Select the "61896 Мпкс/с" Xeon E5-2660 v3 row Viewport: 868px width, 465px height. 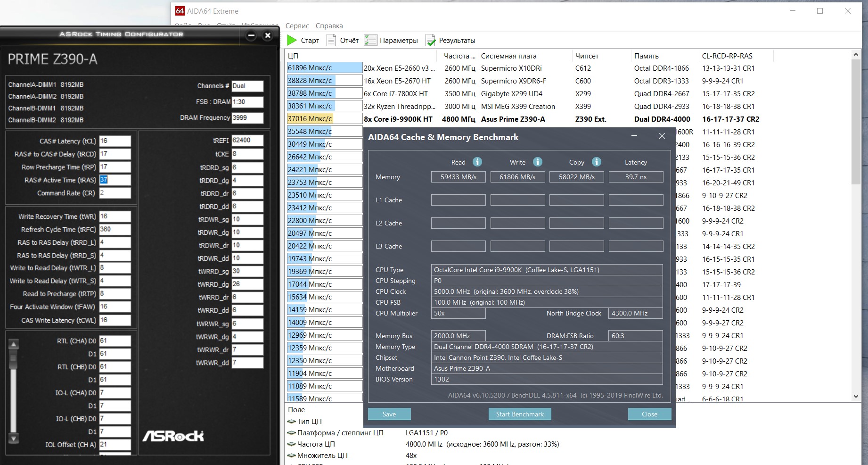pyautogui.click(x=530, y=68)
